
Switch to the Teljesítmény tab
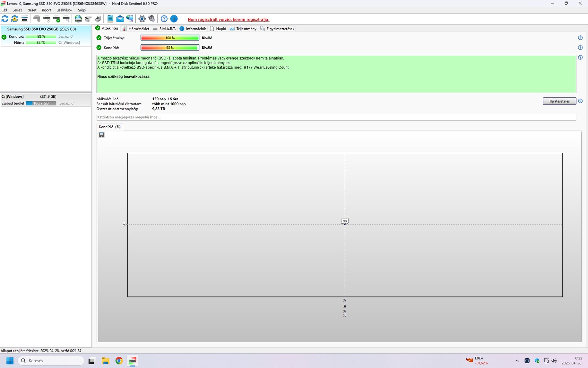click(243, 29)
